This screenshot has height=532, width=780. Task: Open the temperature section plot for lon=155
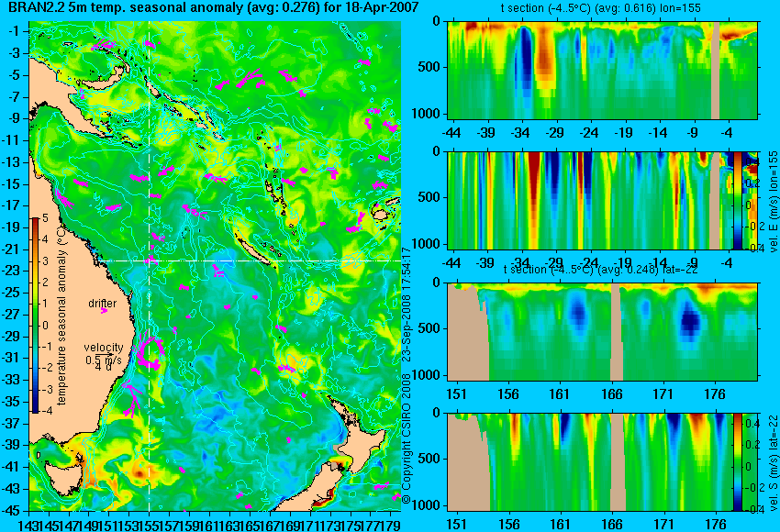tap(602, 70)
